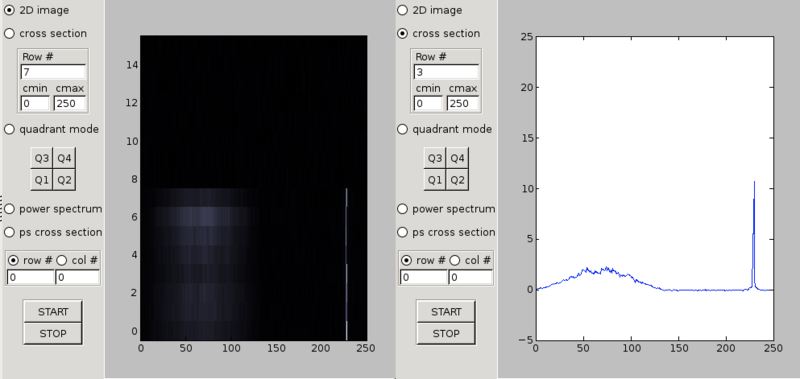Focus Row # field showing 7
Viewport: 800px width, 379px height.
[x=53, y=72]
